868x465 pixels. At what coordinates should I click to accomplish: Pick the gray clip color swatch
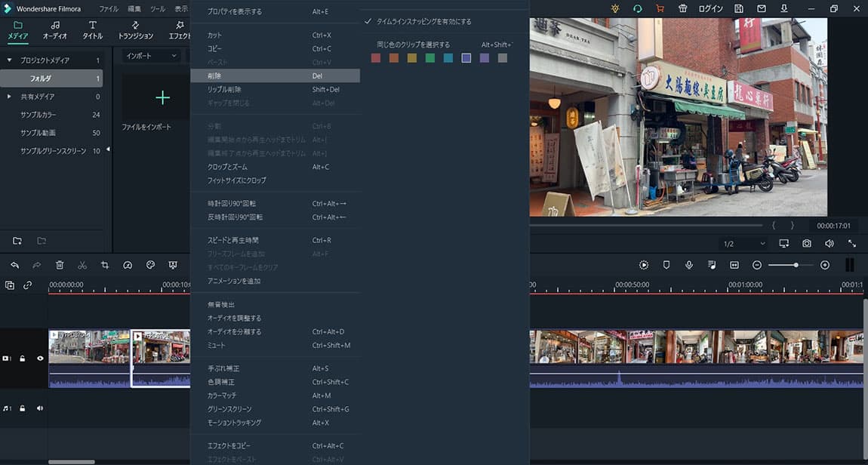pos(503,58)
